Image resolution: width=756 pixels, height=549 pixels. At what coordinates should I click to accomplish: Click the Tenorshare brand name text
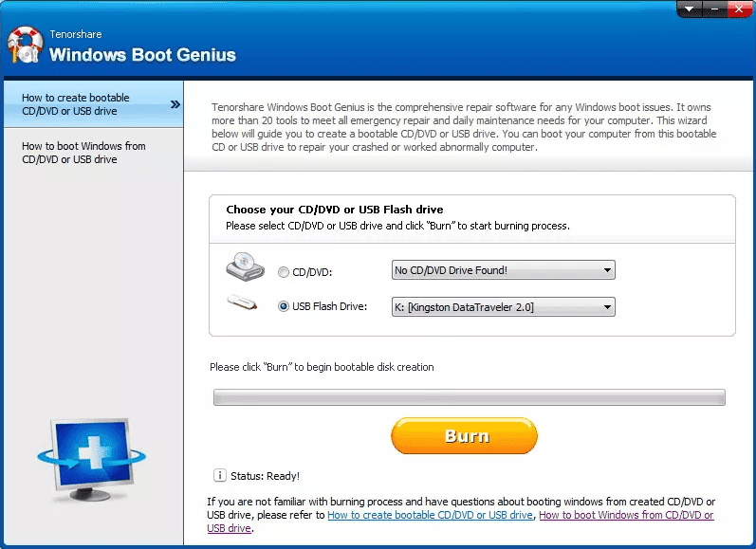pyautogui.click(x=76, y=34)
